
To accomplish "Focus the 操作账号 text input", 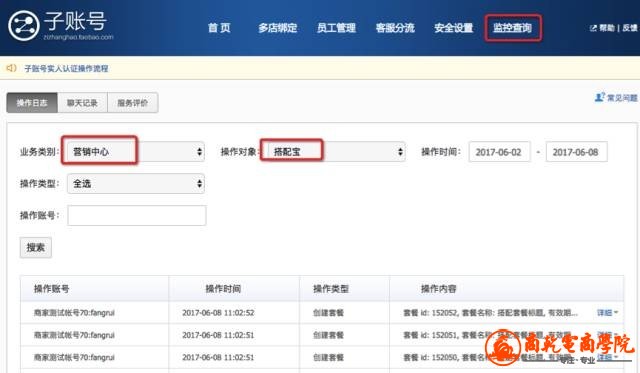I will [x=137, y=215].
